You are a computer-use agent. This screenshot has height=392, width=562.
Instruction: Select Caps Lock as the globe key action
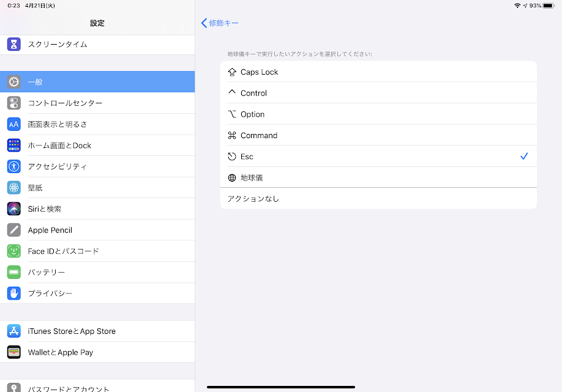[378, 72]
